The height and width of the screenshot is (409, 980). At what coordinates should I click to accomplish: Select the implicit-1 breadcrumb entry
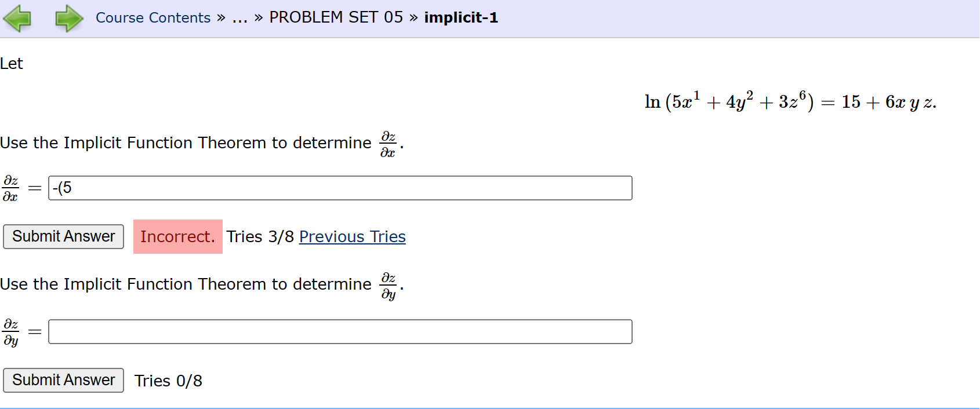461,17
